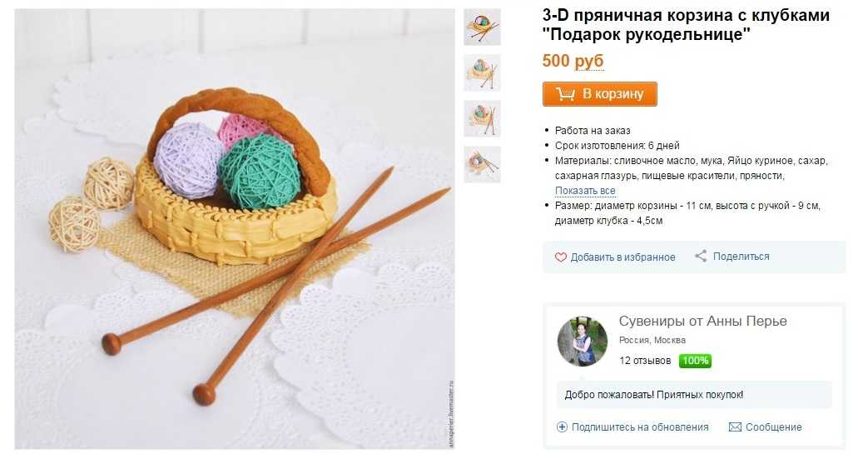868x454 pixels.
Task: Click the envelope icon for Сообщение
Action: [x=735, y=427]
